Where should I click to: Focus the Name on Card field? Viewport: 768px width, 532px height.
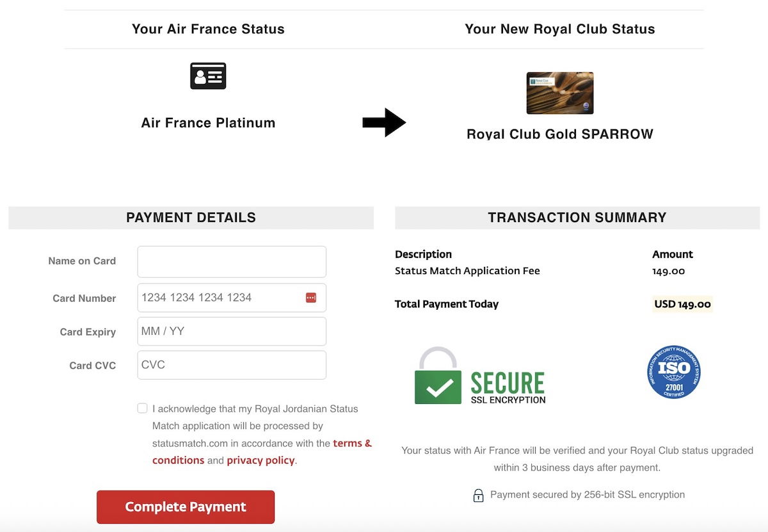pyautogui.click(x=232, y=262)
